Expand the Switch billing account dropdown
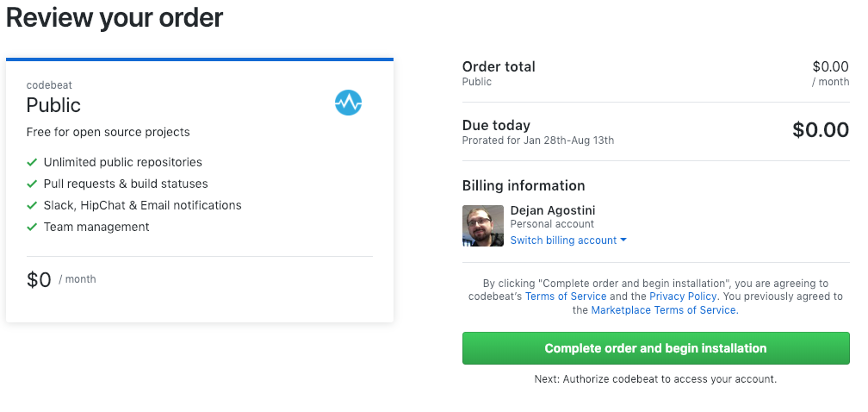 tap(564, 240)
